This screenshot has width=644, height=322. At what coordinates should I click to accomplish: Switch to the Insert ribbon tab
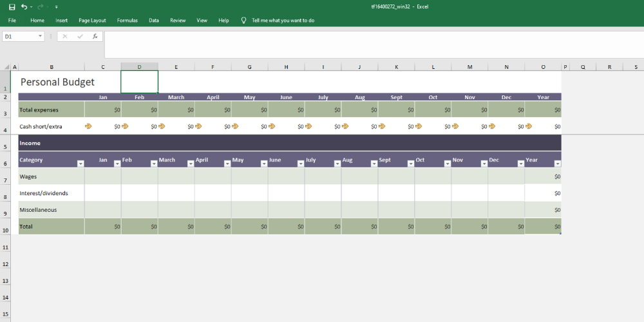coord(62,20)
